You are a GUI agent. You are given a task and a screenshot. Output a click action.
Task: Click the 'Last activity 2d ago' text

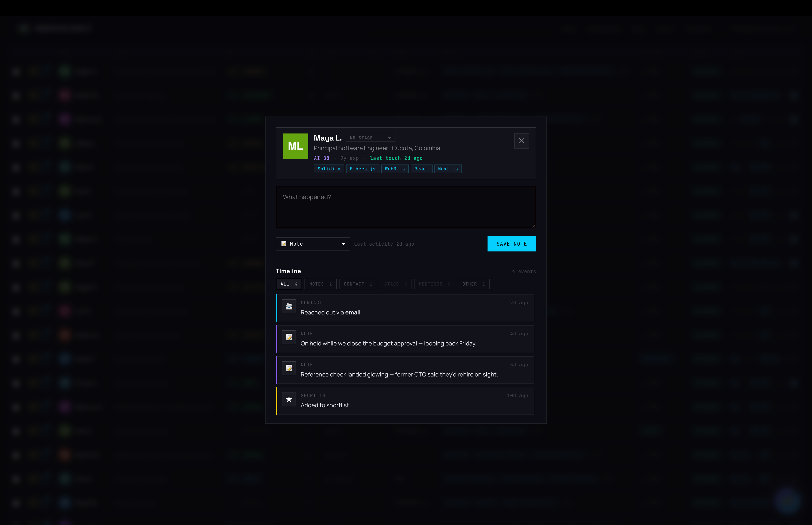384,244
